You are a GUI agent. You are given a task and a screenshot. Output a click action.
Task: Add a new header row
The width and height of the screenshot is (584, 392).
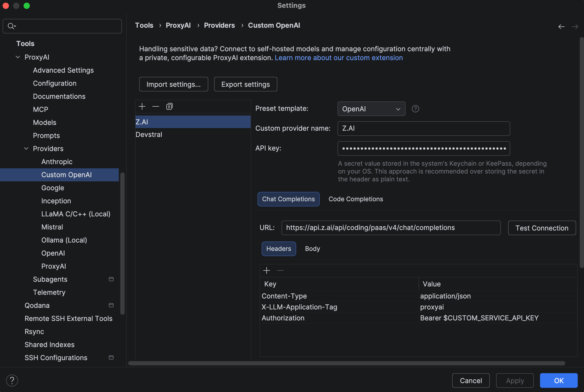266,270
